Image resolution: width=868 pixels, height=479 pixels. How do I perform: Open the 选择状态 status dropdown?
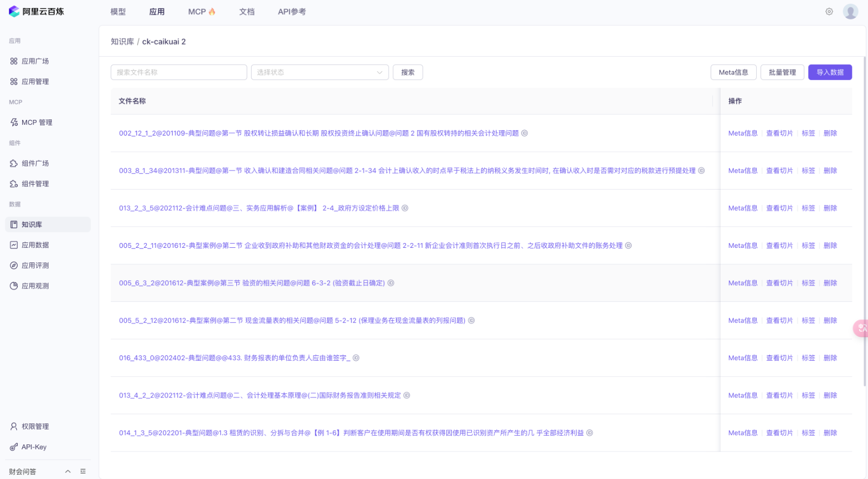pos(320,72)
